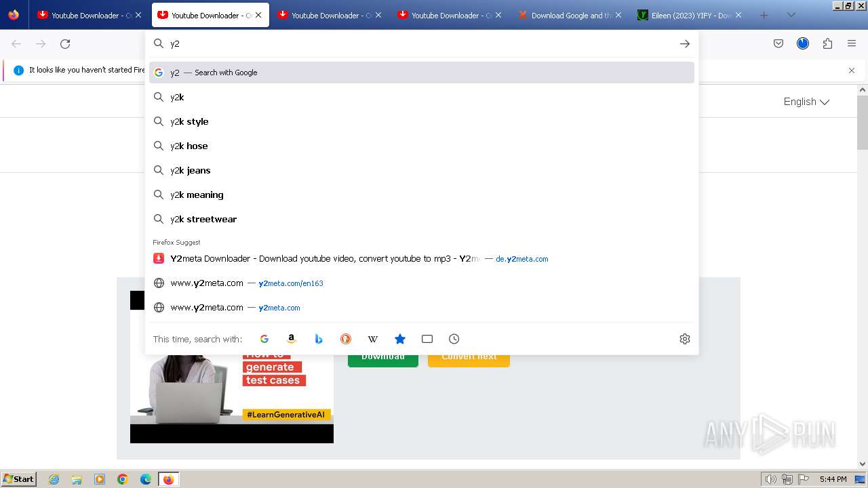Search open tabs using the tab icon
Image resolution: width=868 pixels, height=488 pixels.
(x=427, y=339)
